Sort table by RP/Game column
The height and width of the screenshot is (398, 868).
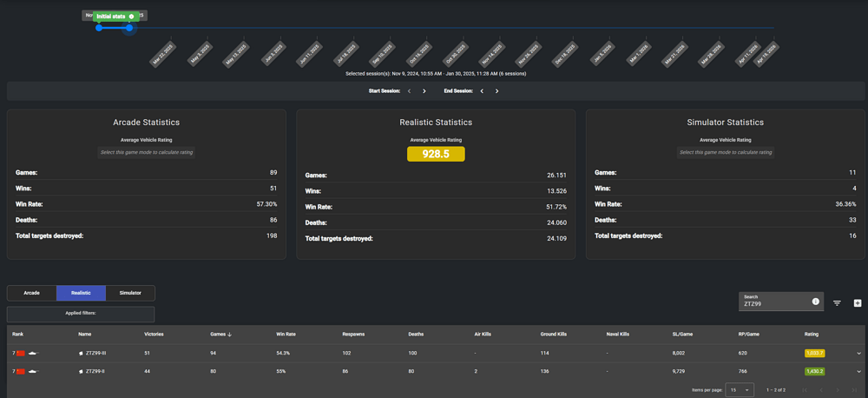pos(748,335)
